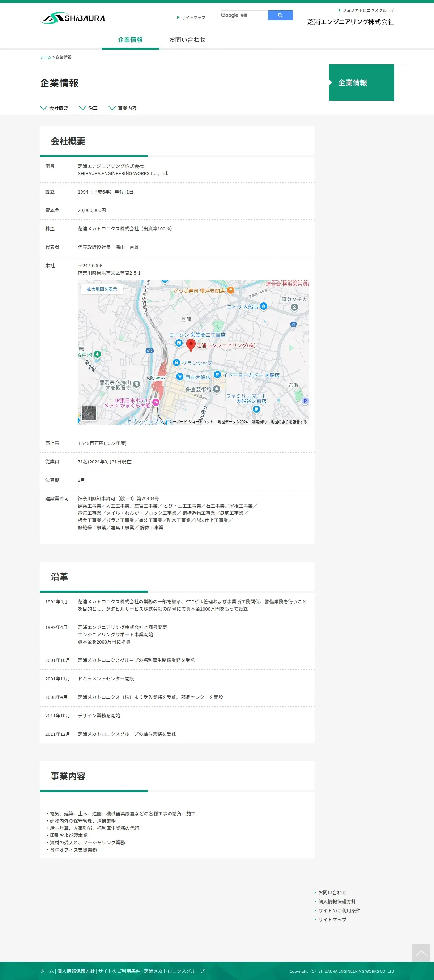
Task: Jump to 会社概要 section anchor
Action: (x=54, y=108)
